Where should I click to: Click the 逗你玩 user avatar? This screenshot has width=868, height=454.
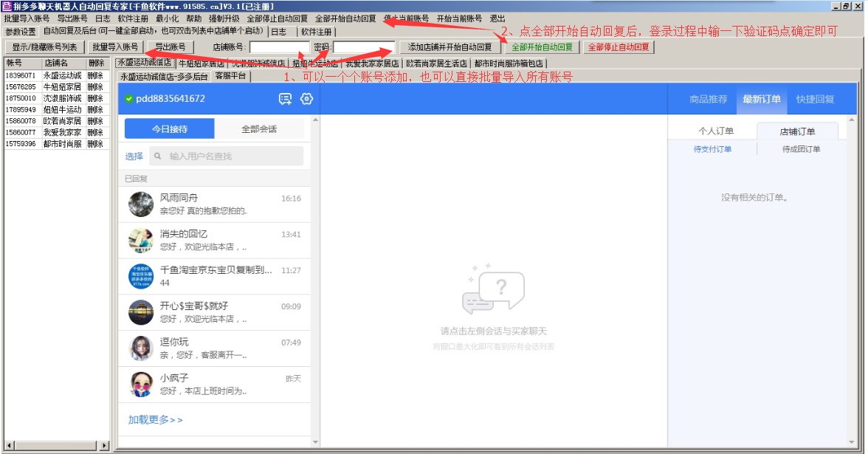click(141, 348)
